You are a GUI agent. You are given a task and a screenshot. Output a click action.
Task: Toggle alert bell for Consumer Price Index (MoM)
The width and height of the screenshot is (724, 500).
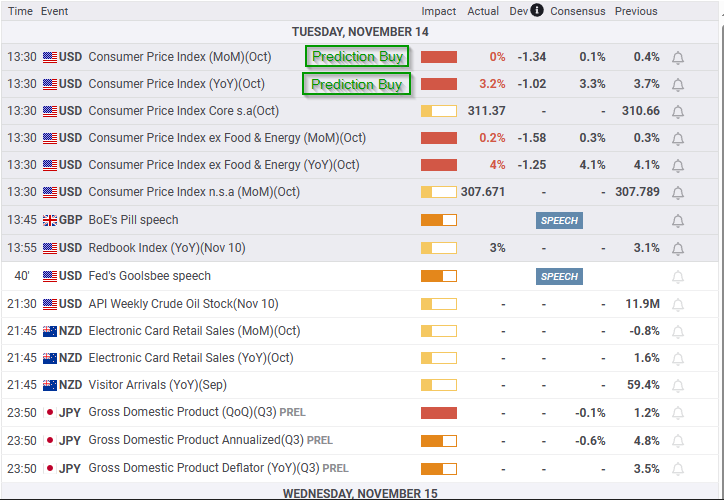pos(677,58)
